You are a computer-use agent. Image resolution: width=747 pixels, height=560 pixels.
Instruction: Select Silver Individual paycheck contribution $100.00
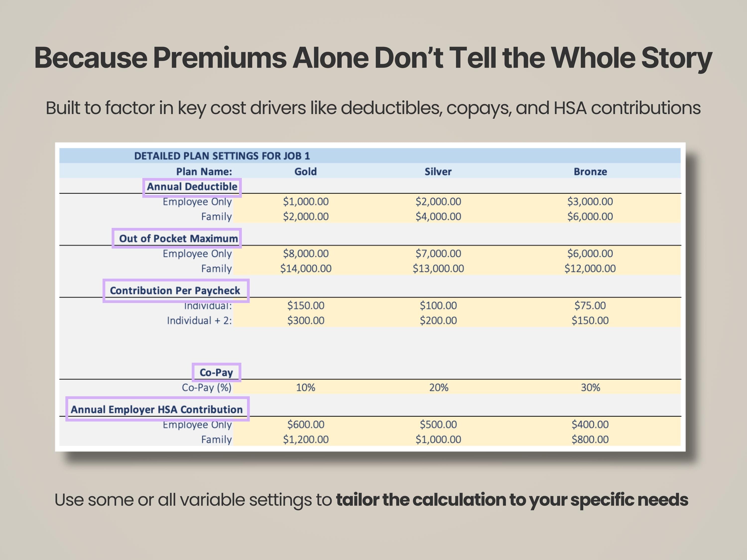[x=438, y=305]
